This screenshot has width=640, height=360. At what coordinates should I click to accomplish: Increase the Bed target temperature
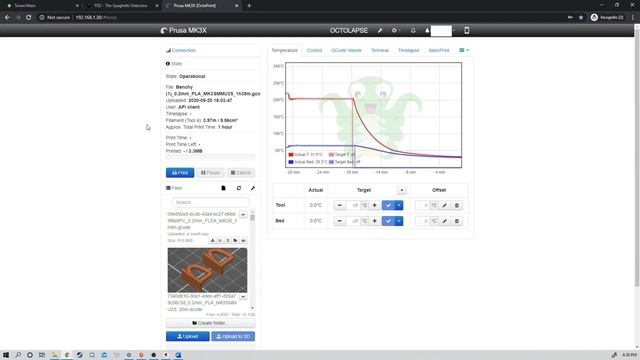click(x=374, y=221)
